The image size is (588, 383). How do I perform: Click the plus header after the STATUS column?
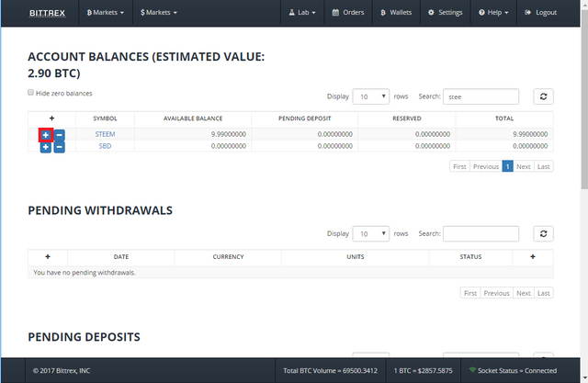[x=533, y=256]
